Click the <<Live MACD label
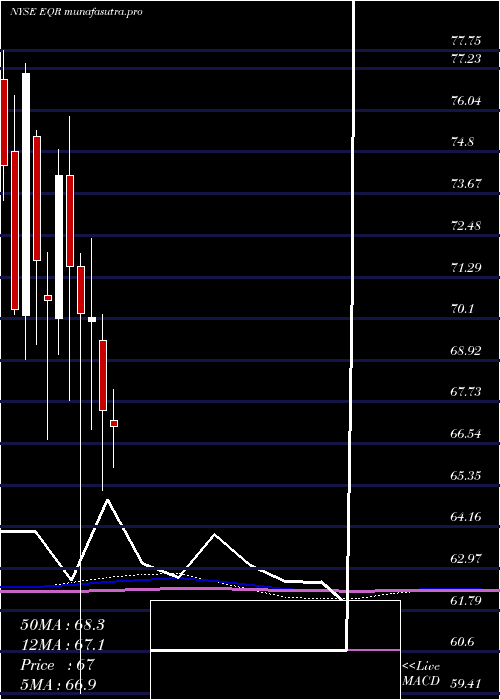Viewport: 500px width, 700px height. click(x=421, y=674)
